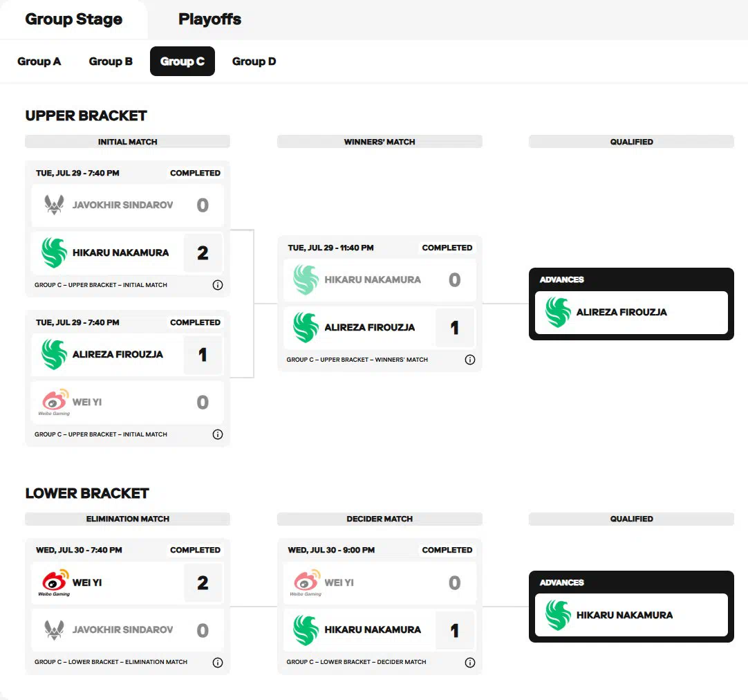This screenshot has width=748, height=700.
Task: Click faded Falcons logo beside Nakamura in Winners' Match
Action: point(306,279)
